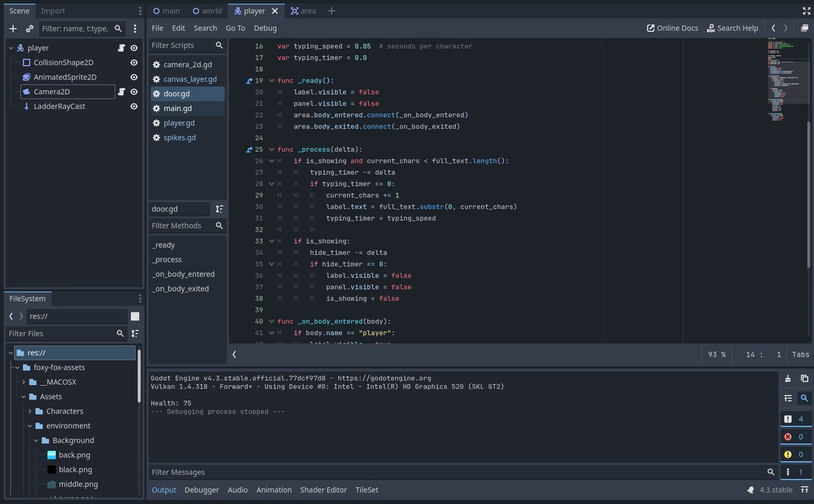The image size is (814, 504).
Task: Open the Search menu
Action: click(206, 28)
